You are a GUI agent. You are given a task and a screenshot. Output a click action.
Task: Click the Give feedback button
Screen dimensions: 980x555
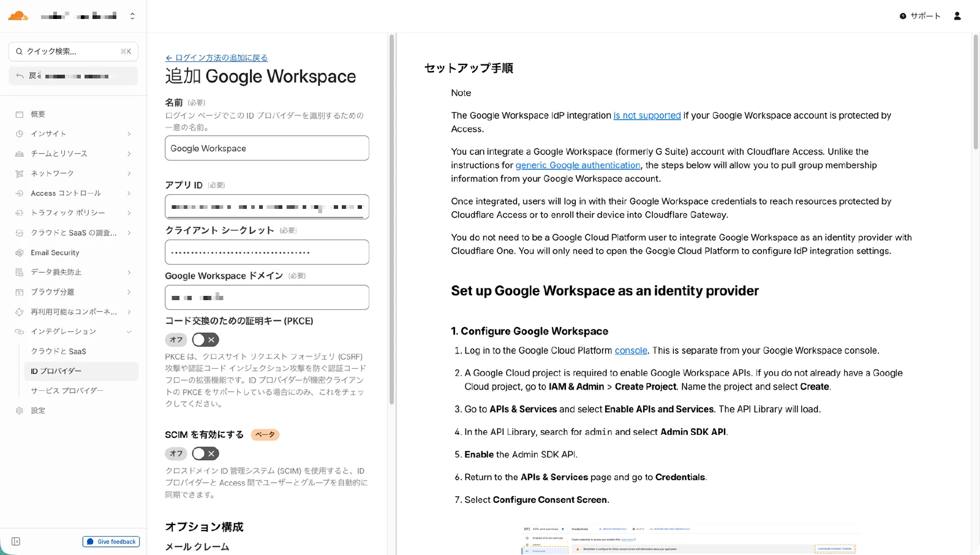[111, 542]
